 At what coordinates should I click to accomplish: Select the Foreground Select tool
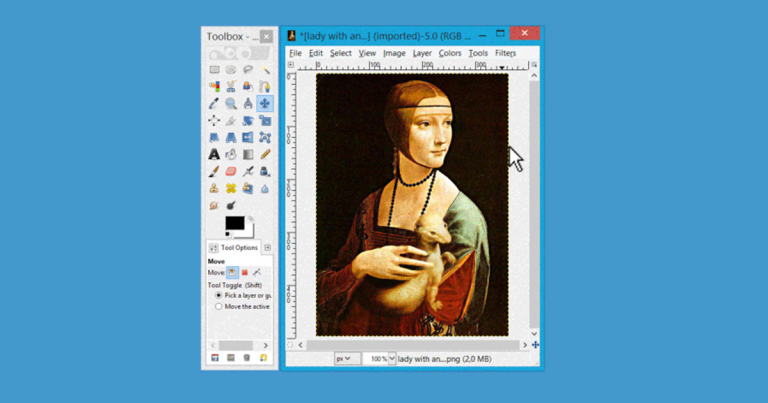(x=248, y=87)
